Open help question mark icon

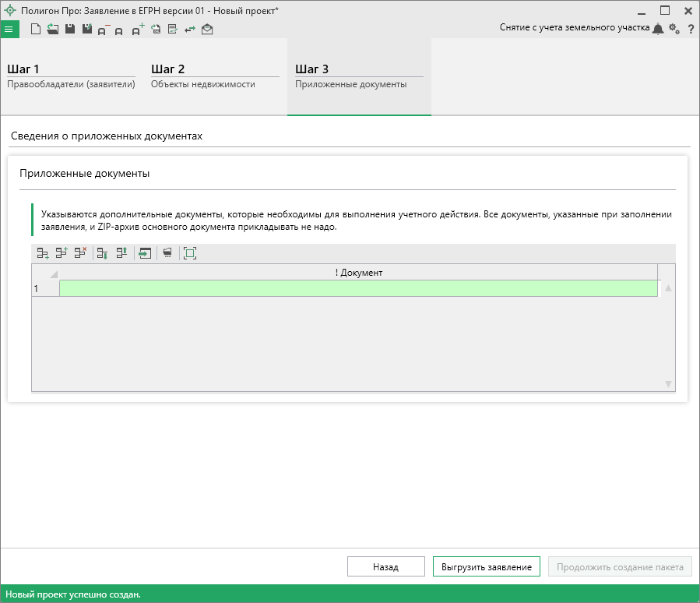(x=690, y=29)
